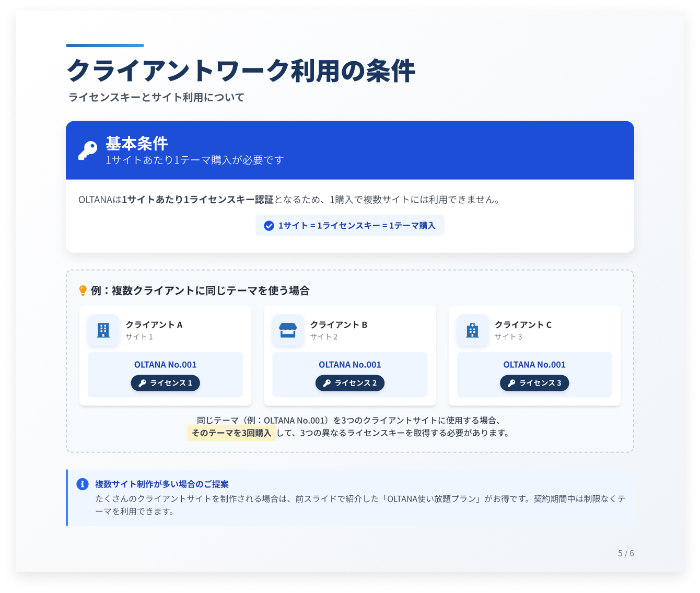This screenshot has height=593, width=700.
Task: Click the ライセンス 3 pill badge
Action: (x=534, y=383)
